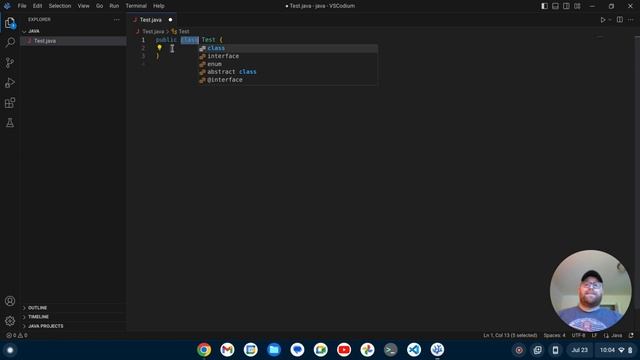Open Gmail from the shelf
The image size is (640, 360).
tap(227, 350)
